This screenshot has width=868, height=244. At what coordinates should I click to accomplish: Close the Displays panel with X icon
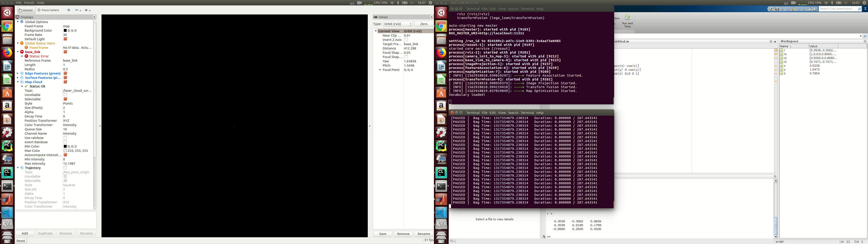point(94,17)
